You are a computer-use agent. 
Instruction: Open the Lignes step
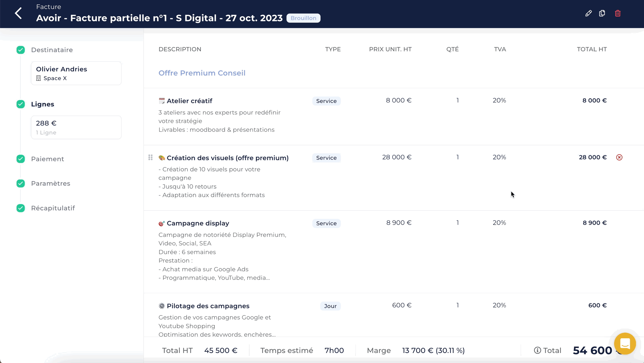(43, 104)
